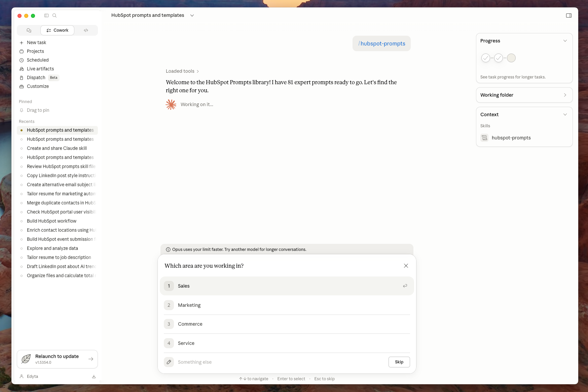The width and height of the screenshot is (588, 392).
Task: Click the Customize toolbox icon
Action: click(x=22, y=86)
